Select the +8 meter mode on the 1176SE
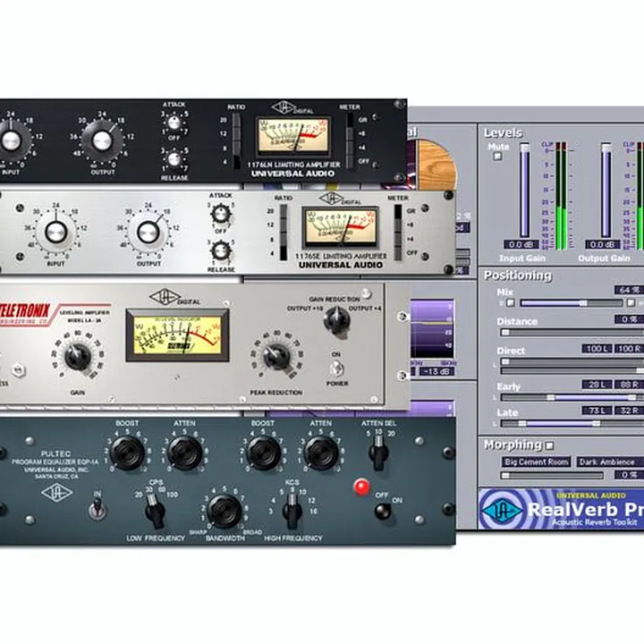 tap(397, 225)
